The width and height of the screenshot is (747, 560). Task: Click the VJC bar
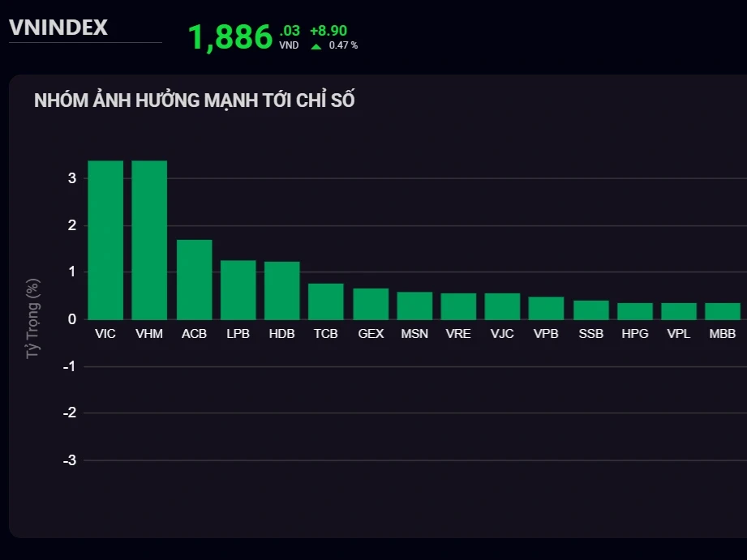click(x=502, y=306)
